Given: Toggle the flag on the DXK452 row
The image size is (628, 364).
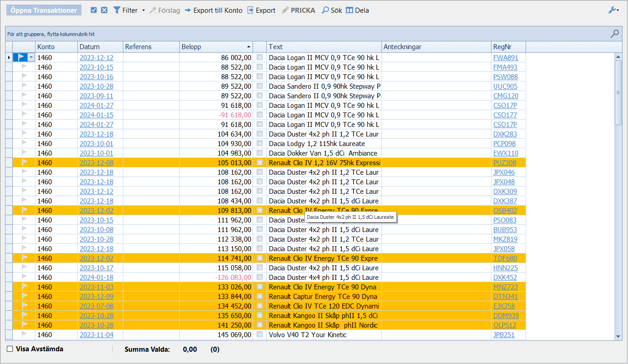Looking at the screenshot, I should 24,277.
